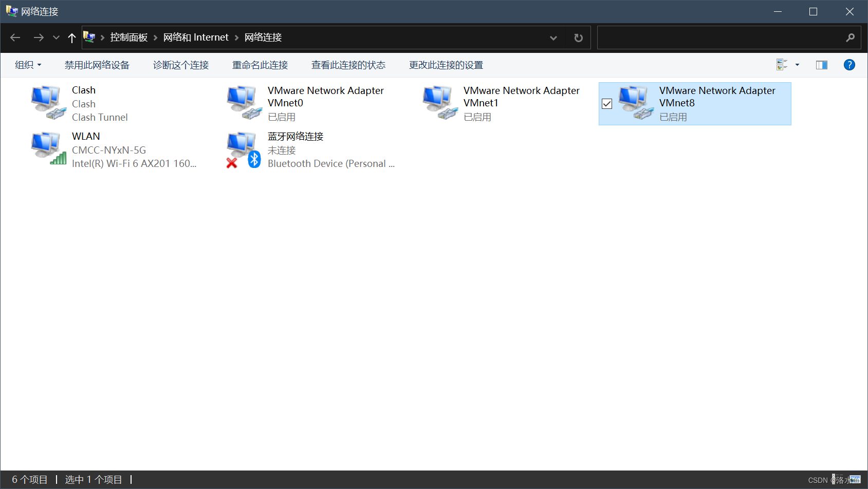Click '已启用' status under VMnet0
Screen dimensions: 868x489
tap(282, 117)
